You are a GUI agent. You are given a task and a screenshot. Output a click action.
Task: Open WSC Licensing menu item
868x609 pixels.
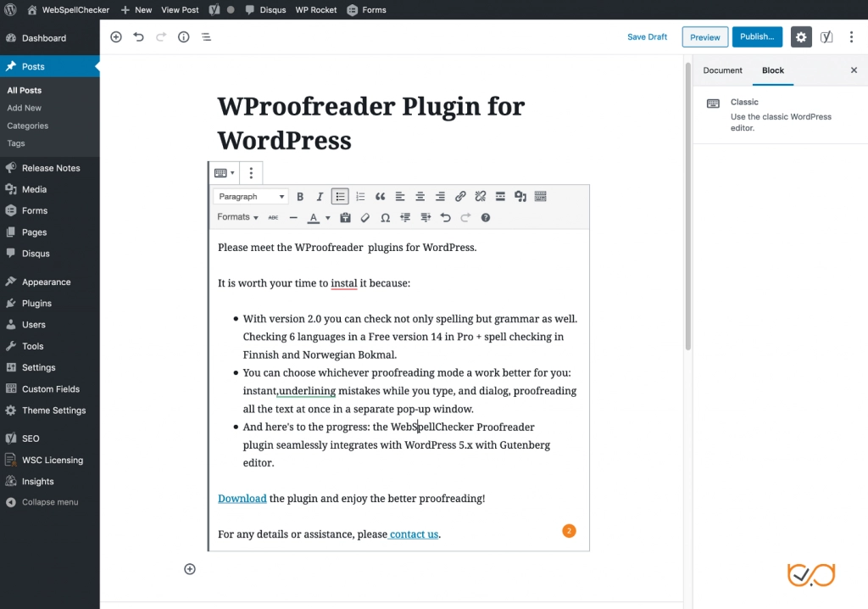[50, 460]
